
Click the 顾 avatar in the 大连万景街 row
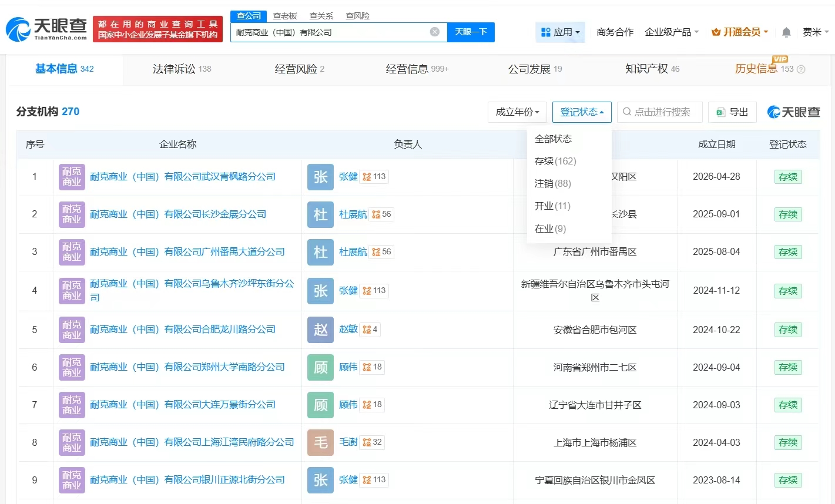pyautogui.click(x=320, y=405)
